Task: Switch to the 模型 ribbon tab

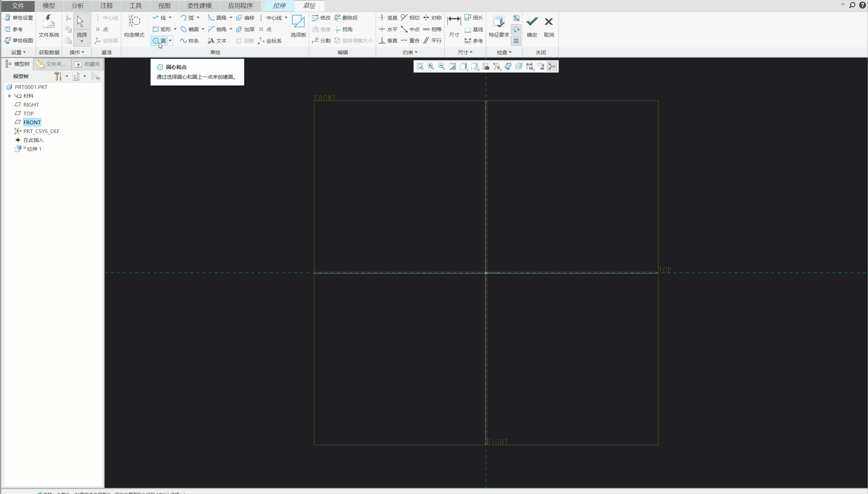Action: pos(49,6)
